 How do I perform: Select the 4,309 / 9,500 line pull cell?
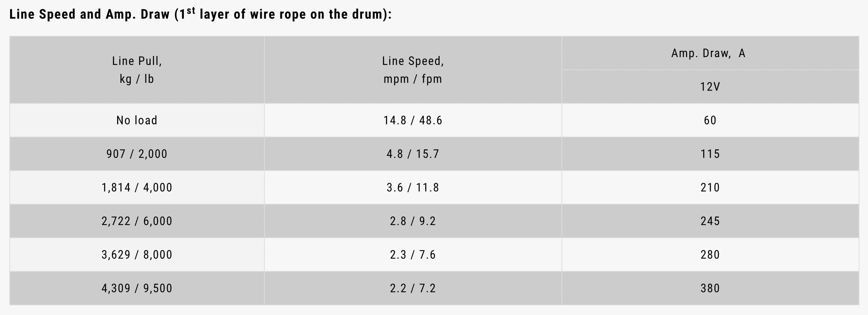click(x=137, y=288)
